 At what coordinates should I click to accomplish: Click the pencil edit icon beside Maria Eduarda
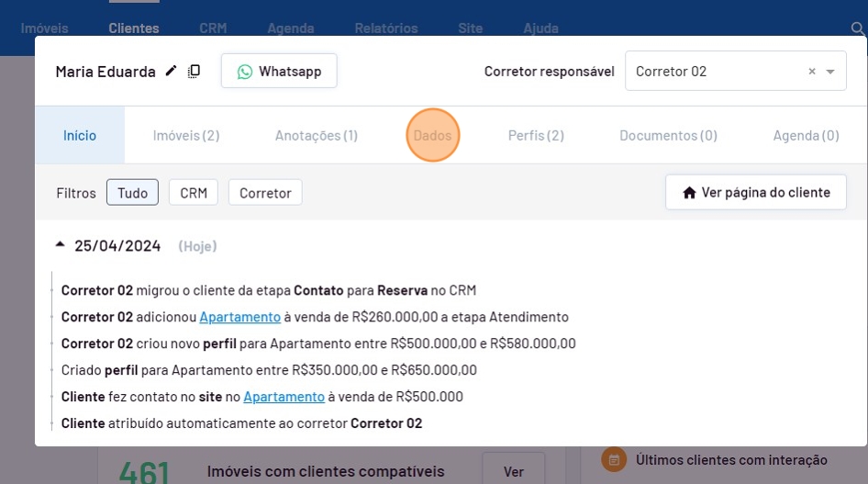click(171, 72)
